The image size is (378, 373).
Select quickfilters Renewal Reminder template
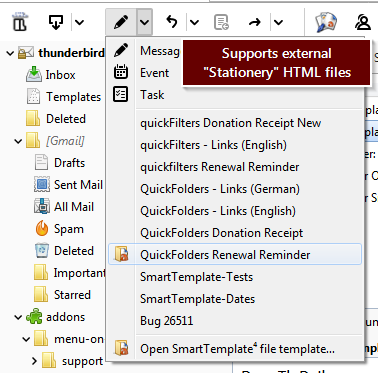[x=220, y=167]
